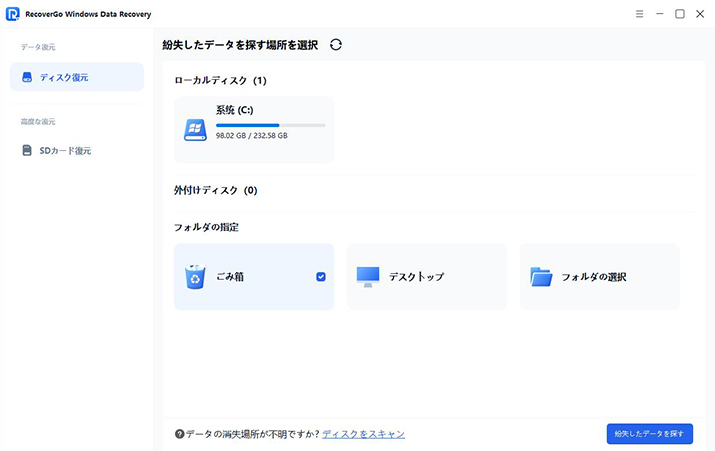The width and height of the screenshot is (715, 451).
Task: Refresh the disk list with the circular arrows icon
Action: [x=336, y=45]
